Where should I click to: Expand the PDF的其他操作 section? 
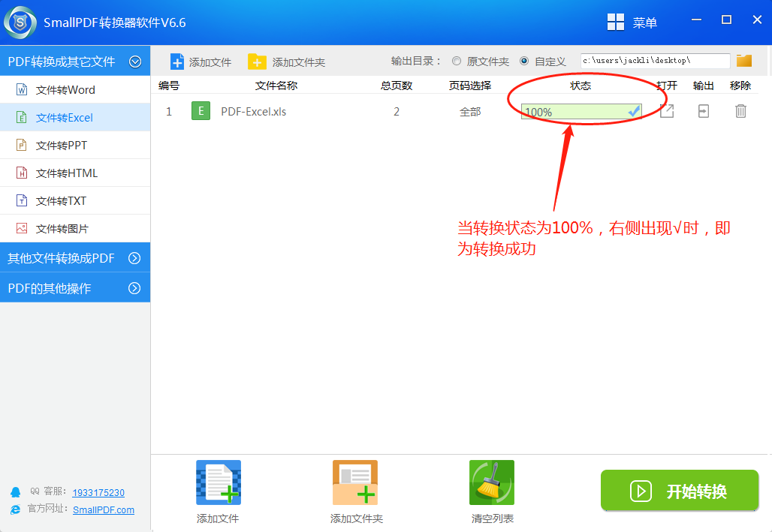pyautogui.click(x=75, y=288)
